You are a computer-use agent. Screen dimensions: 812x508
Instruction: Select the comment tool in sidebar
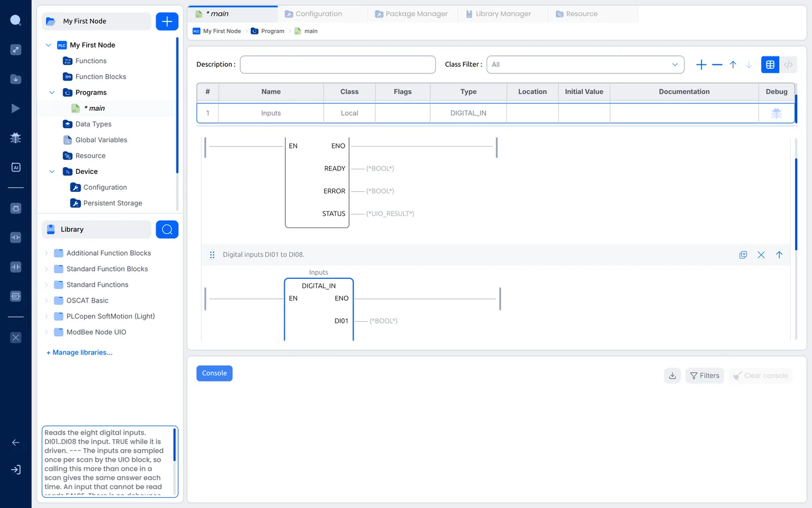point(16,296)
